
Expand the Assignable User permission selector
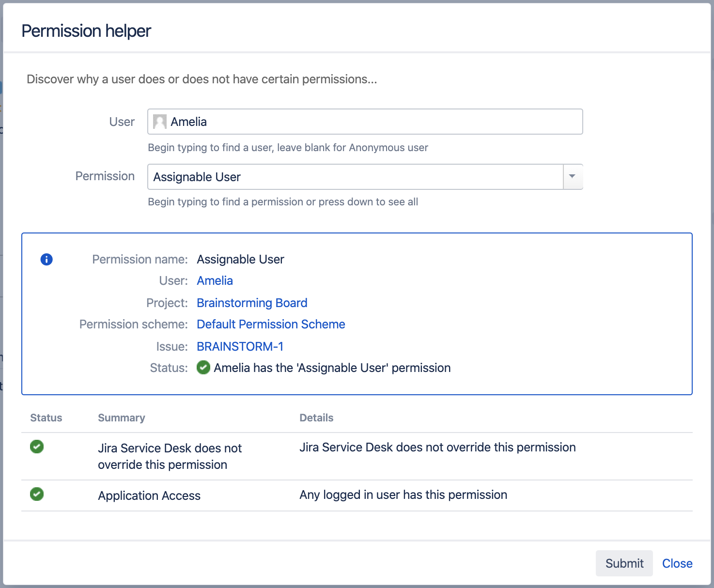tap(573, 177)
